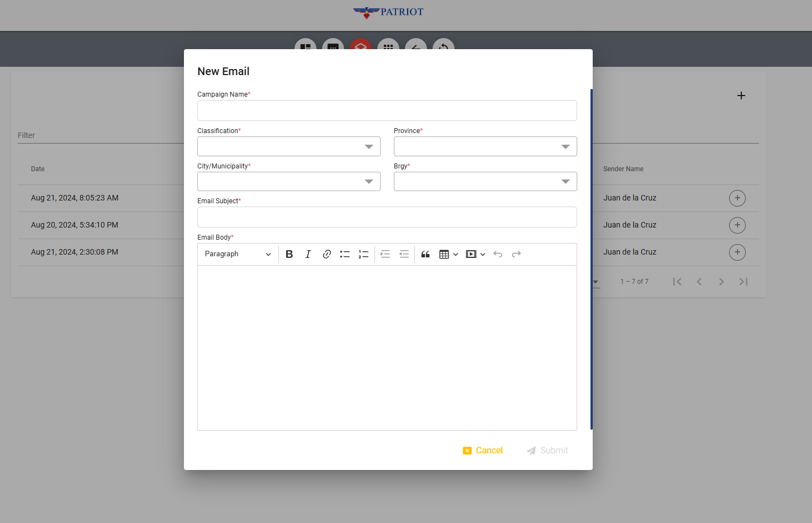
Task: Increase indent in the editor toolbar
Action: pos(386,254)
